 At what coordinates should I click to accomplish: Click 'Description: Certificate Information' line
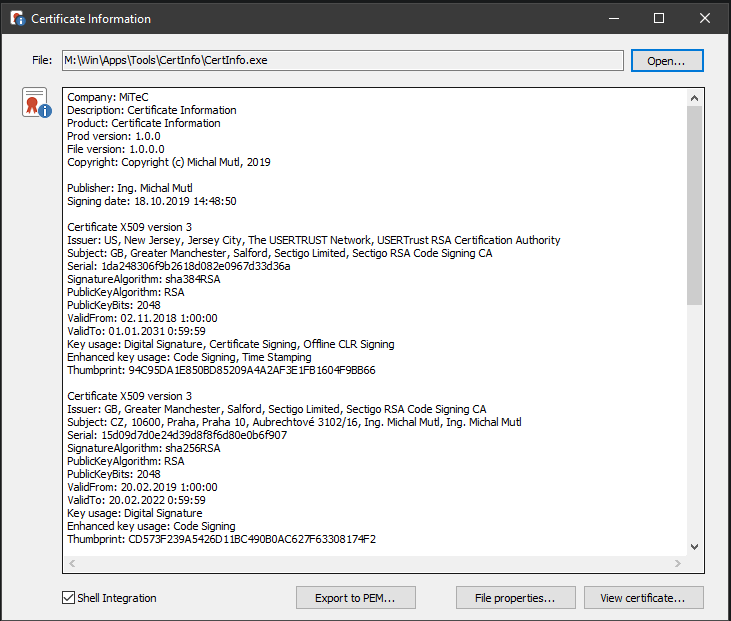tap(152, 110)
